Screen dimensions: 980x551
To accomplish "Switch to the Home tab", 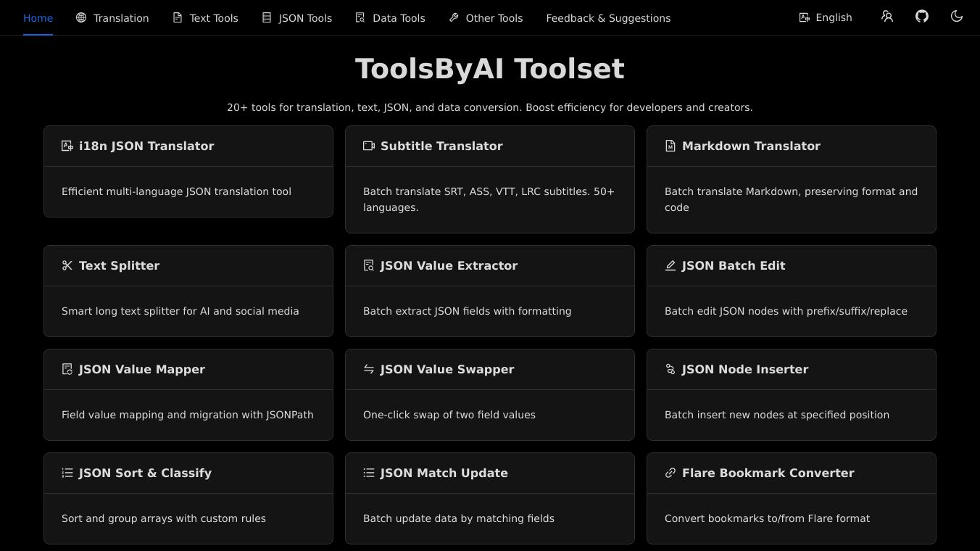I will (38, 18).
